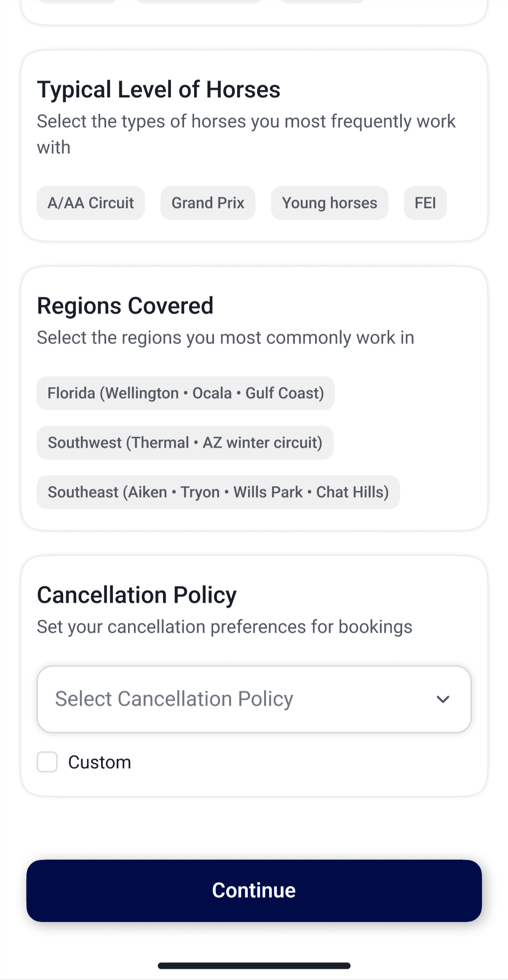Tap the home indicator bar at the bottom
Viewport: 508px width, 980px height.
tap(254, 966)
